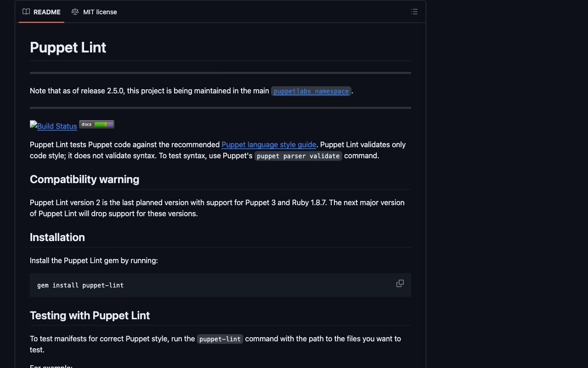This screenshot has width=588, height=368.
Task: Open the Build Status badge link
Action: tap(53, 126)
